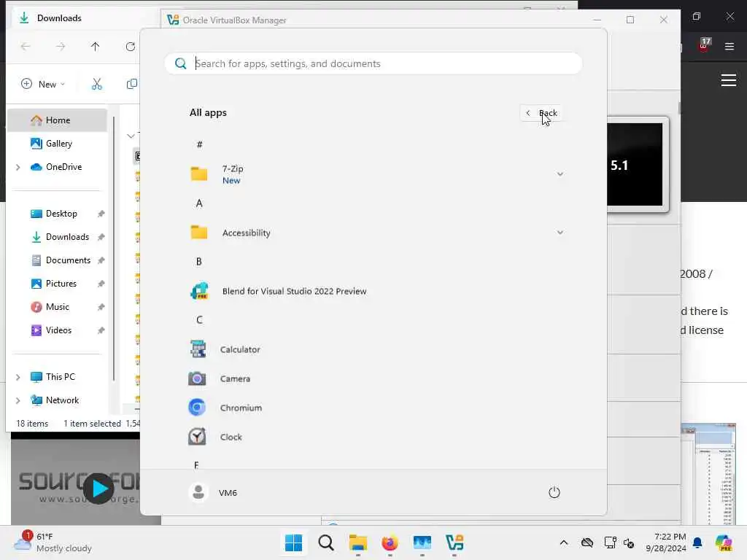Open the Copilot Preview tray icon
The height and width of the screenshot is (560, 747).
pyautogui.click(x=724, y=542)
